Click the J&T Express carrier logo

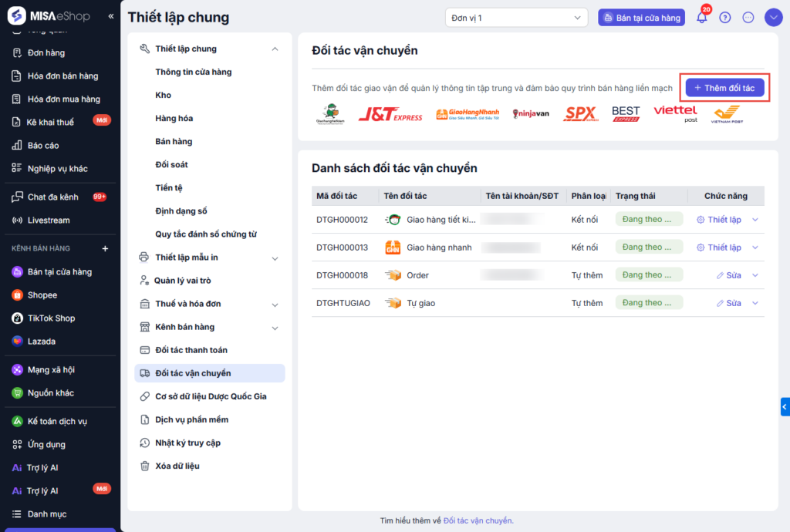pos(390,115)
